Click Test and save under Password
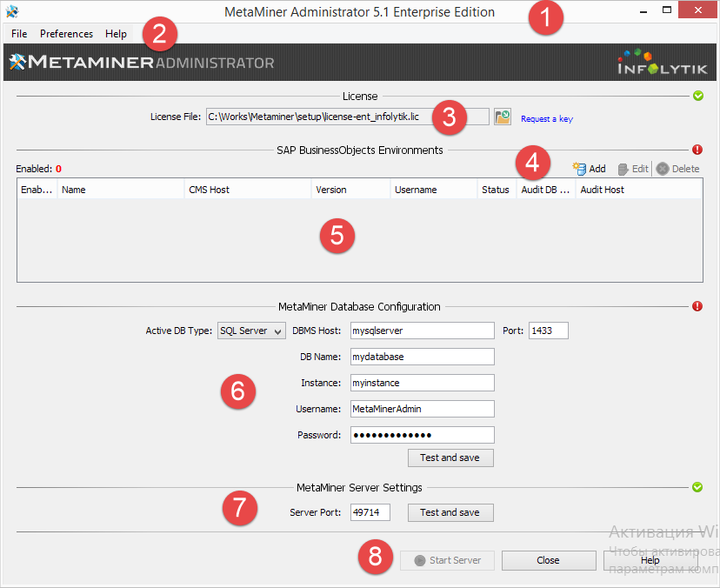This screenshot has width=720, height=588. pos(450,458)
